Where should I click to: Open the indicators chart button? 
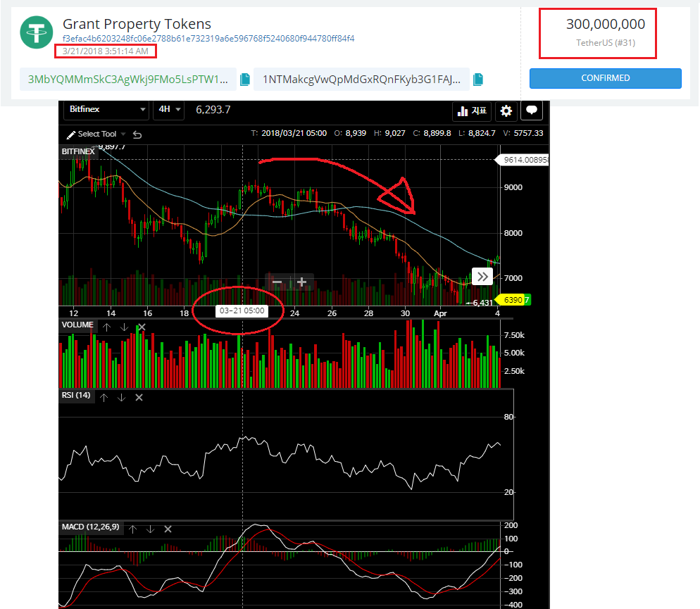(x=472, y=111)
